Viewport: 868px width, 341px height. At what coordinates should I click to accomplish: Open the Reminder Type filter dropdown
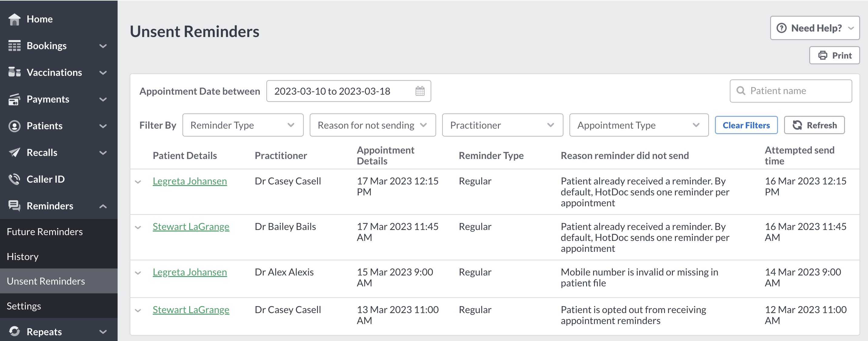coord(242,125)
